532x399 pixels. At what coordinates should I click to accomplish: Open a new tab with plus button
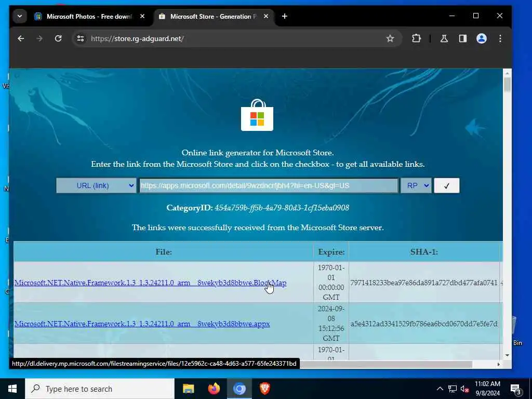(285, 16)
